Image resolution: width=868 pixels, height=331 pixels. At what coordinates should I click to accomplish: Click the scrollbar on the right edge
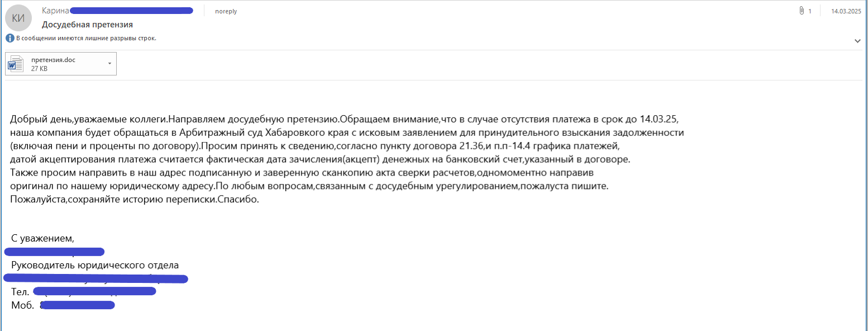click(x=865, y=168)
